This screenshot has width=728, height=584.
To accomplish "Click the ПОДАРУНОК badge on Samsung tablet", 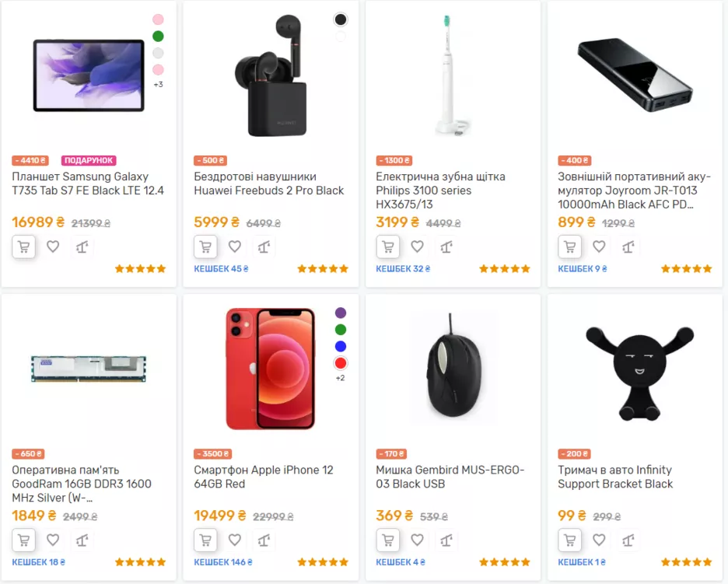I will coord(88,161).
